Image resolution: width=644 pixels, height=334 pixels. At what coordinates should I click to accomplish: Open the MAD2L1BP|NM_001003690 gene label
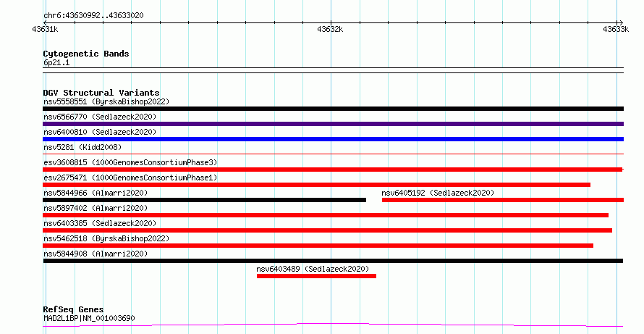pos(89,318)
